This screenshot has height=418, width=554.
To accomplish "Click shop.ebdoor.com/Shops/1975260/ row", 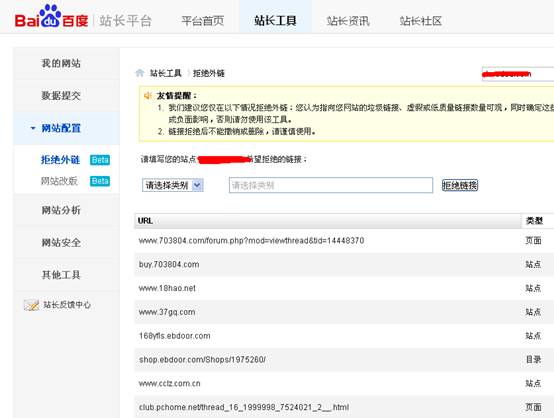I will (344, 360).
